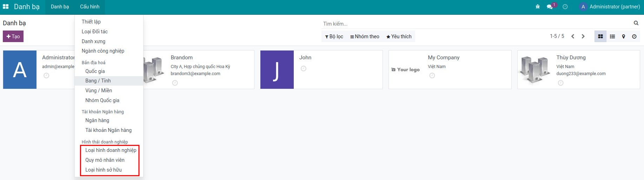Expand the Bộ lọc filter dropdown
The height and width of the screenshot is (180, 644).
pyautogui.click(x=334, y=36)
